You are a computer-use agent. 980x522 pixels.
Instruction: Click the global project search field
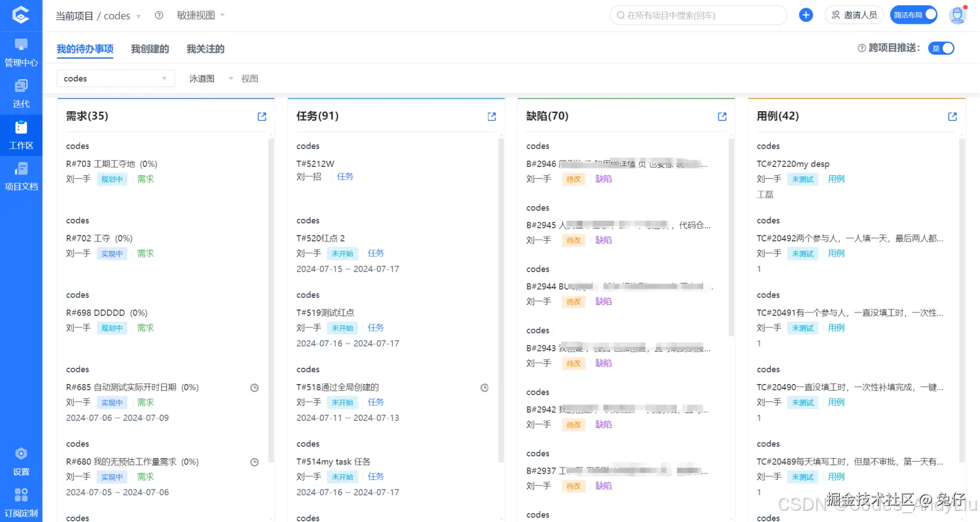click(x=698, y=15)
